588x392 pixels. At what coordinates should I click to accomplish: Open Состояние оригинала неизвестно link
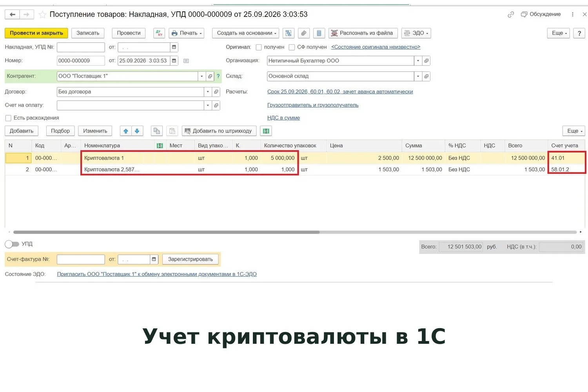[x=376, y=47]
